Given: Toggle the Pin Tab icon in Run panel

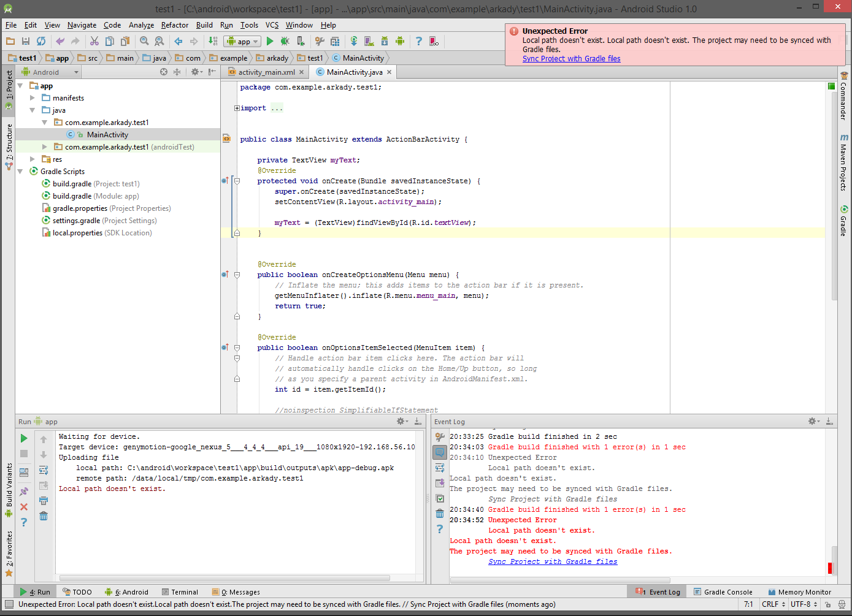Looking at the screenshot, I should pyautogui.click(x=24, y=492).
